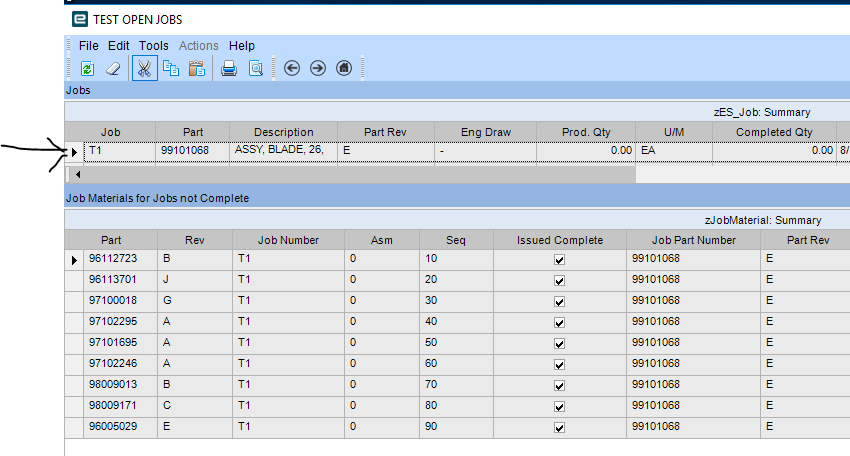Click the Epicor app logo icon
Screen dimensions: 850x456
(80, 20)
